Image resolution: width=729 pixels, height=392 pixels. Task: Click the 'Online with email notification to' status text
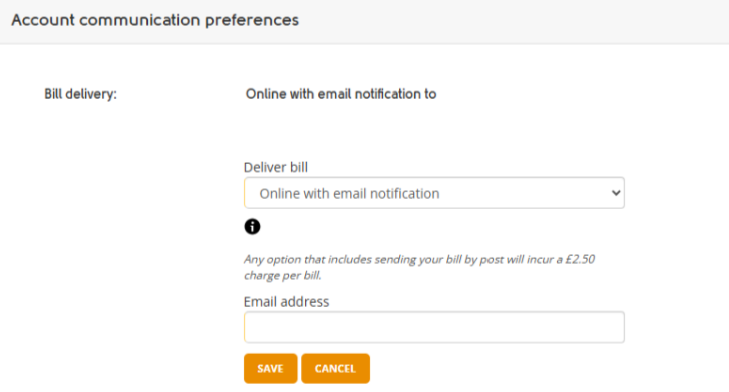click(341, 94)
